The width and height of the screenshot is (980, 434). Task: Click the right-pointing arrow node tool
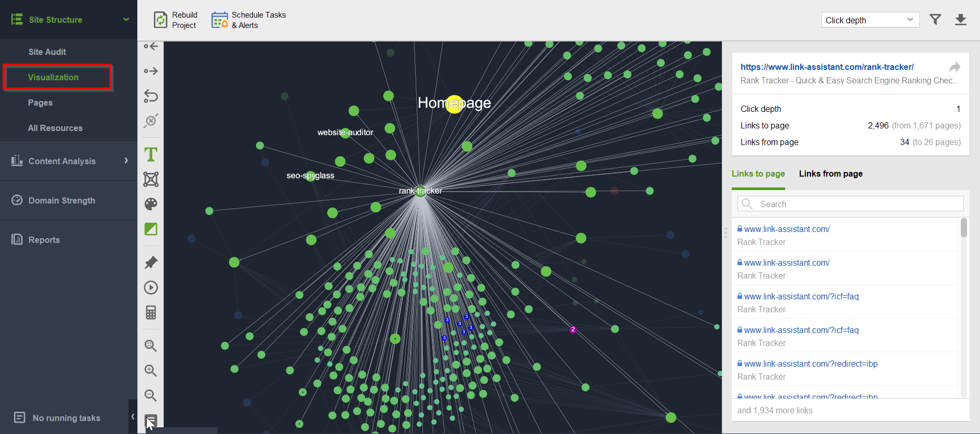coord(151,71)
